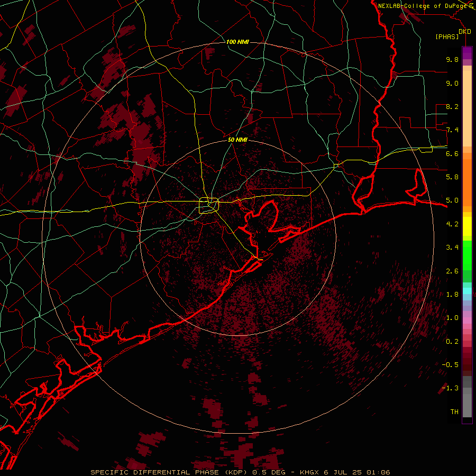Click the -0.5 scale value
Viewport: 476px width, 476px height.
point(450,365)
